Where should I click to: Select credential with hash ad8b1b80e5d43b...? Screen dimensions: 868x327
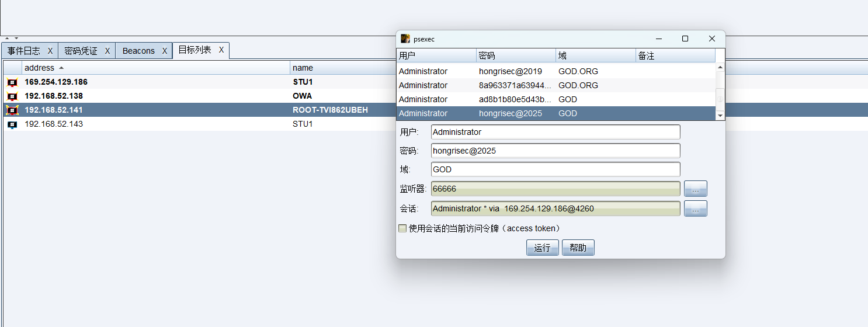[555, 99]
